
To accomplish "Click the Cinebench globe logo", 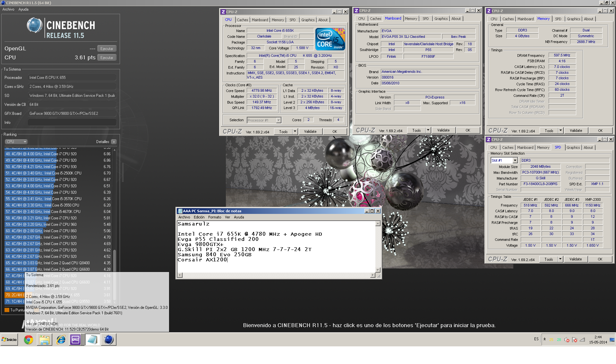I will click(34, 26).
